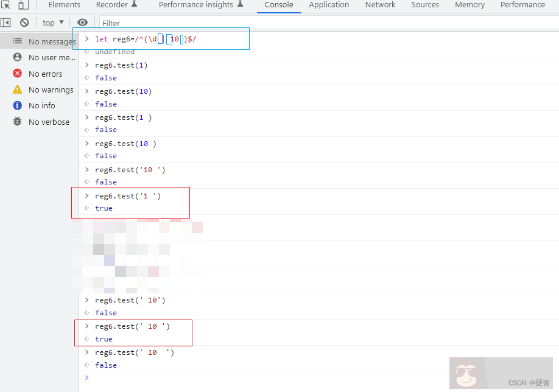Switch to the Sources tab
559x392 pixels.
point(425,5)
